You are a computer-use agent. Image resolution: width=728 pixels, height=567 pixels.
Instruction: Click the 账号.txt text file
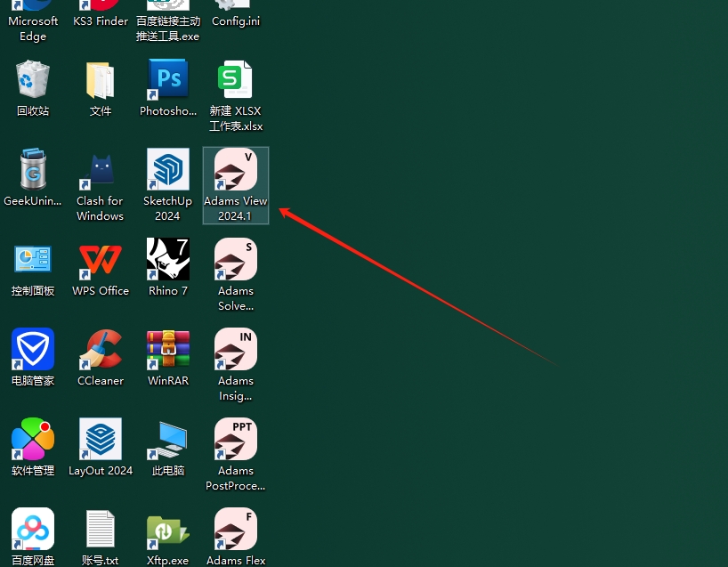[101, 531]
